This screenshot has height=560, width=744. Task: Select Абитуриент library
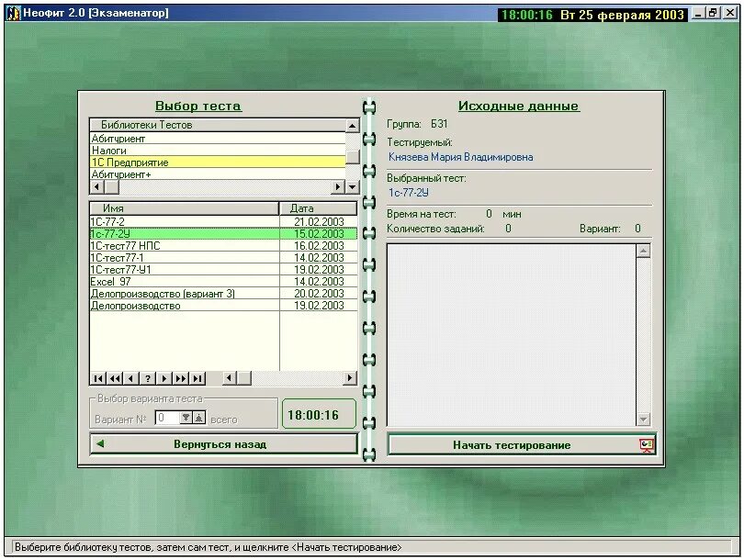[x=218, y=139]
